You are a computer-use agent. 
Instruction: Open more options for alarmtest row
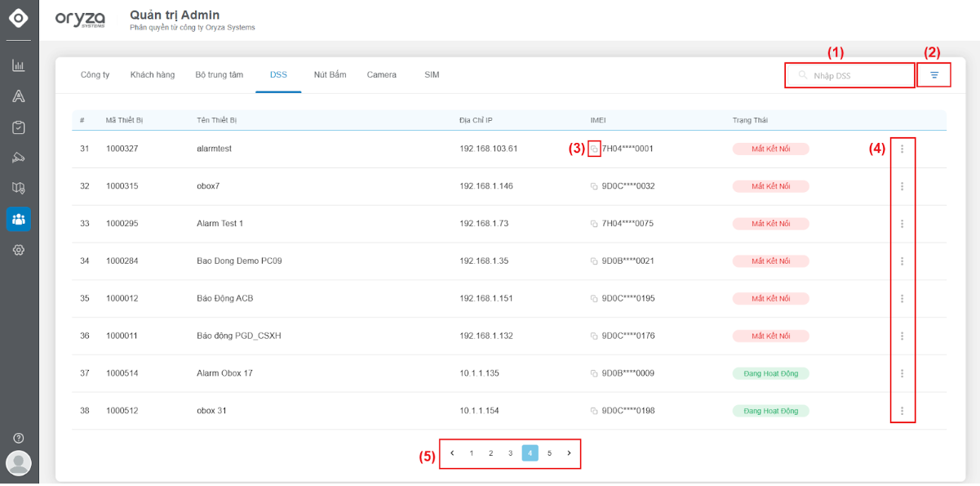point(902,149)
